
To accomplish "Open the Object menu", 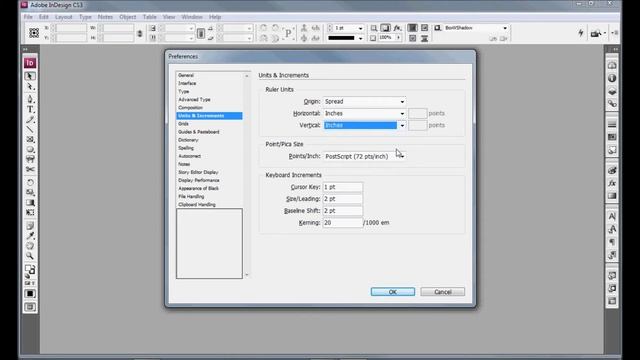I will click(x=128, y=17).
